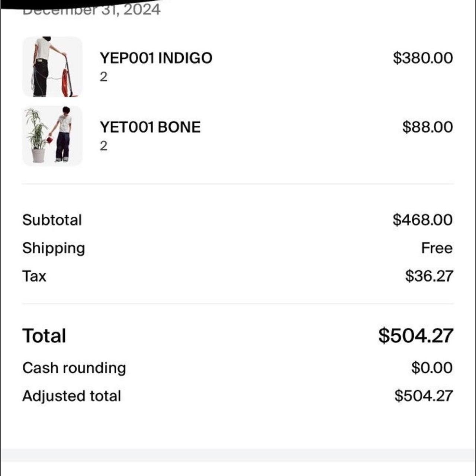The image size is (476, 476).
Task: Select the $88.00 price for YET001 BONE
Action: (x=426, y=126)
